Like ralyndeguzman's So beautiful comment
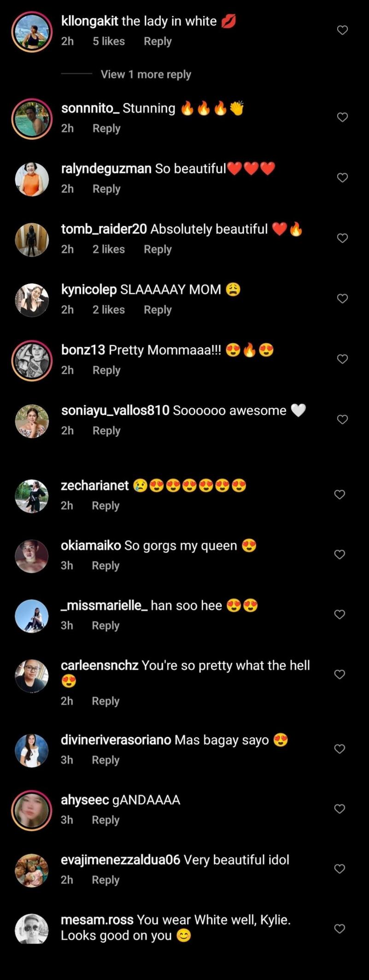 click(342, 178)
